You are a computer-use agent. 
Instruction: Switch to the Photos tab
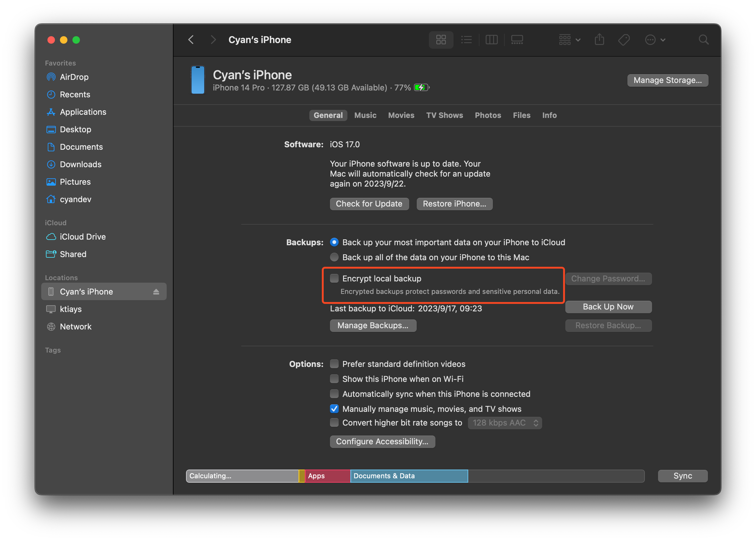488,115
